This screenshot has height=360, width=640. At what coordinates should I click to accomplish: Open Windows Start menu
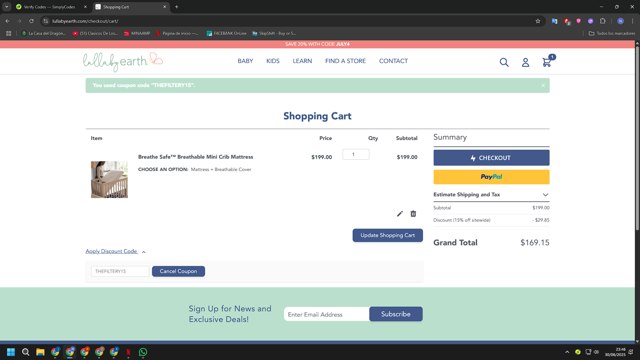coord(11,352)
